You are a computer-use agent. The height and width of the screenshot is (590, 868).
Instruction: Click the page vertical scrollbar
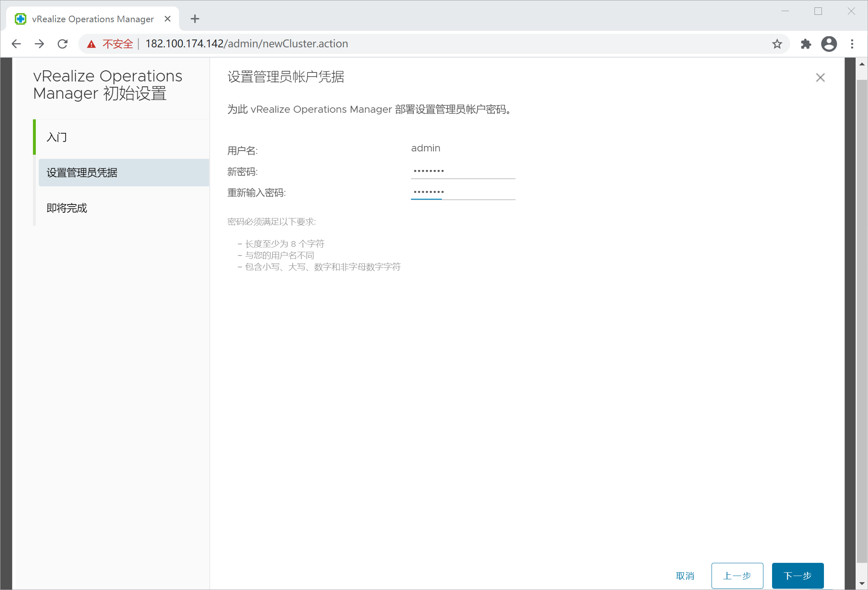tap(861, 321)
